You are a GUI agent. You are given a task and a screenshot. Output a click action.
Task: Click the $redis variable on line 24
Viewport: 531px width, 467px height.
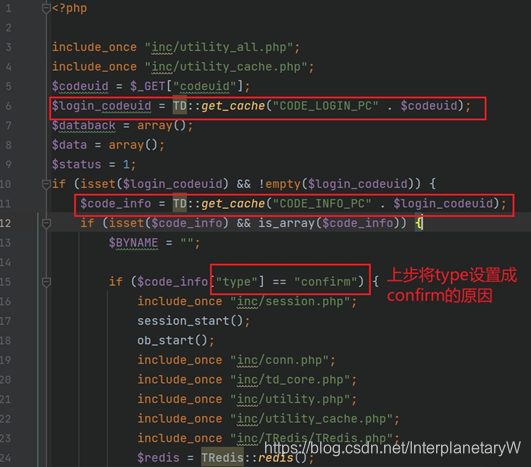(x=158, y=458)
